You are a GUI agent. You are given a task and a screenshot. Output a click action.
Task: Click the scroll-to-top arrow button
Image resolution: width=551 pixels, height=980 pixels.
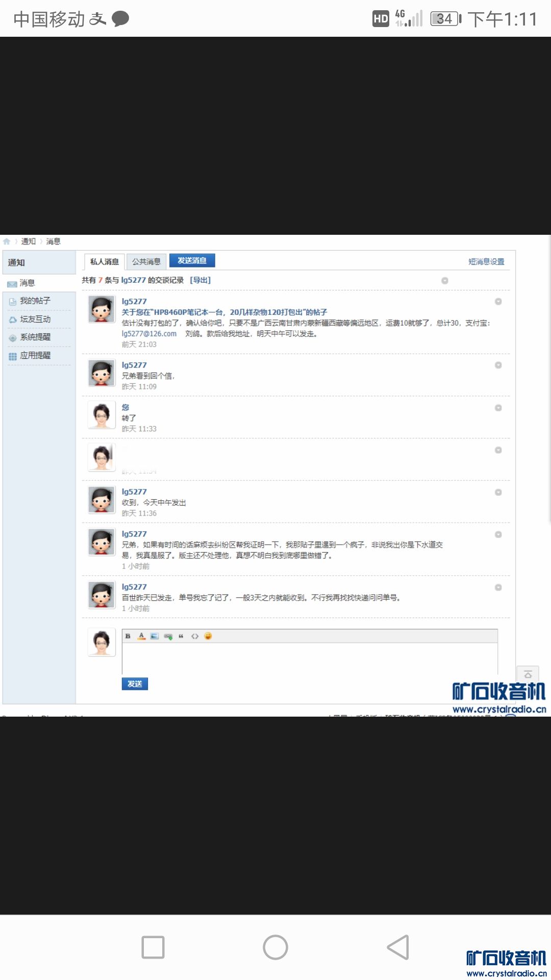pyautogui.click(x=528, y=675)
